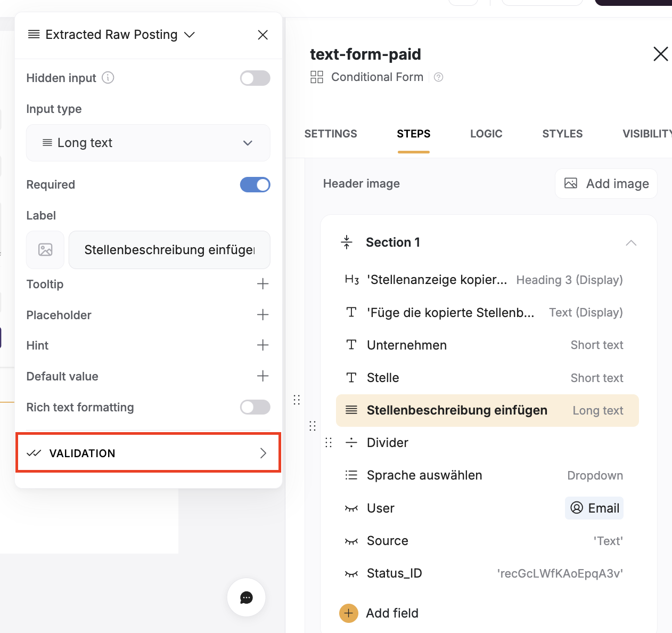Add a Hint with the plus icon
The width and height of the screenshot is (672, 633).
tap(263, 345)
